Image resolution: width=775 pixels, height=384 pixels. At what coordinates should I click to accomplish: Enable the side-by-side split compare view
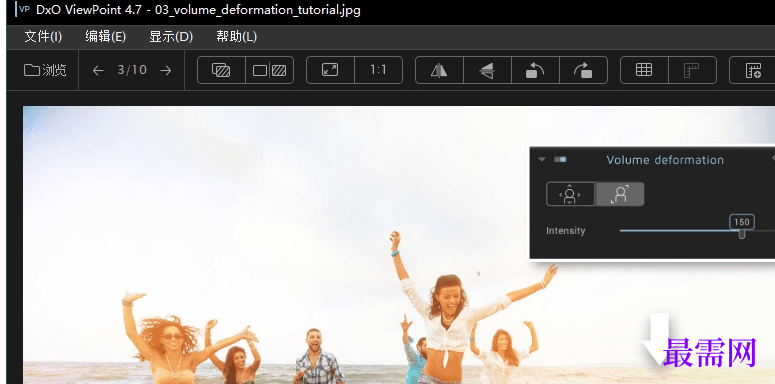[x=269, y=70]
